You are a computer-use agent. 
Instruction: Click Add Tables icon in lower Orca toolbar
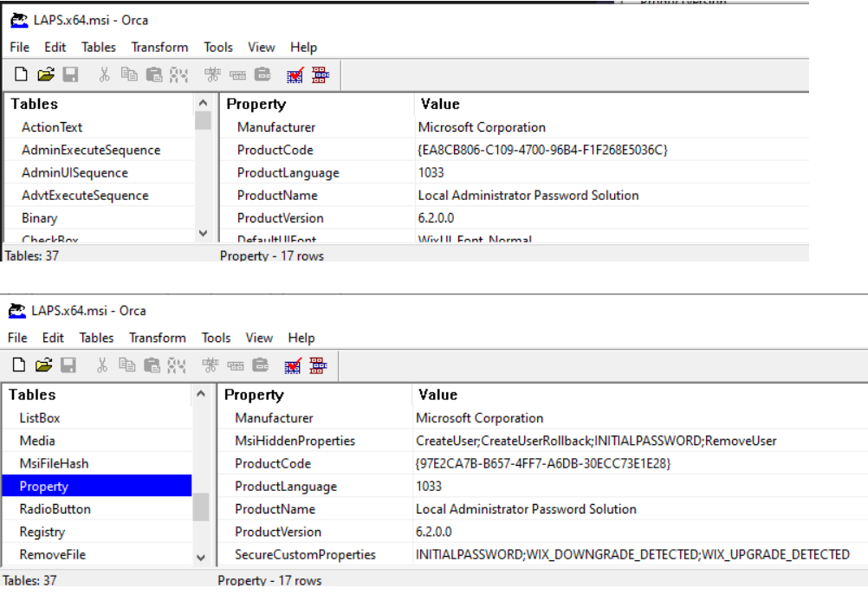210,365
